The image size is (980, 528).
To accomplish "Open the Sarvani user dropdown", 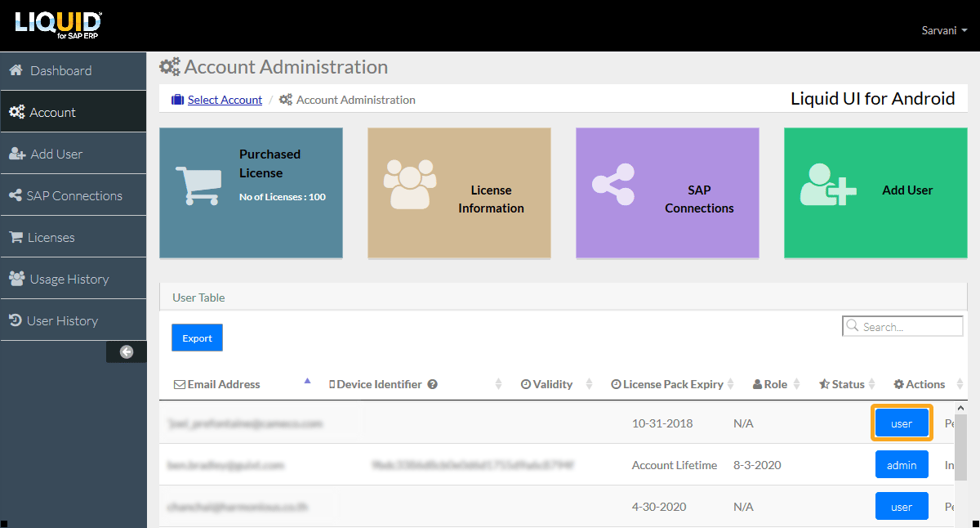I will [x=944, y=30].
